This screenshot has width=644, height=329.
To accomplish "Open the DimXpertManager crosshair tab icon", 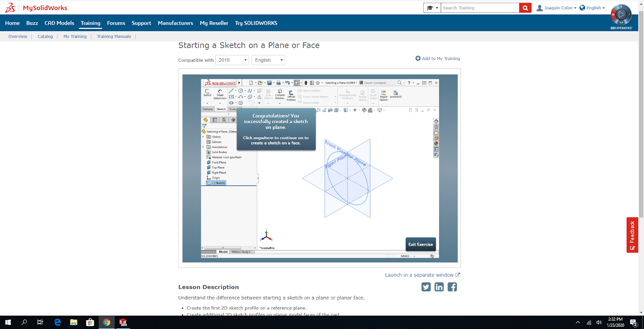I will (x=233, y=120).
